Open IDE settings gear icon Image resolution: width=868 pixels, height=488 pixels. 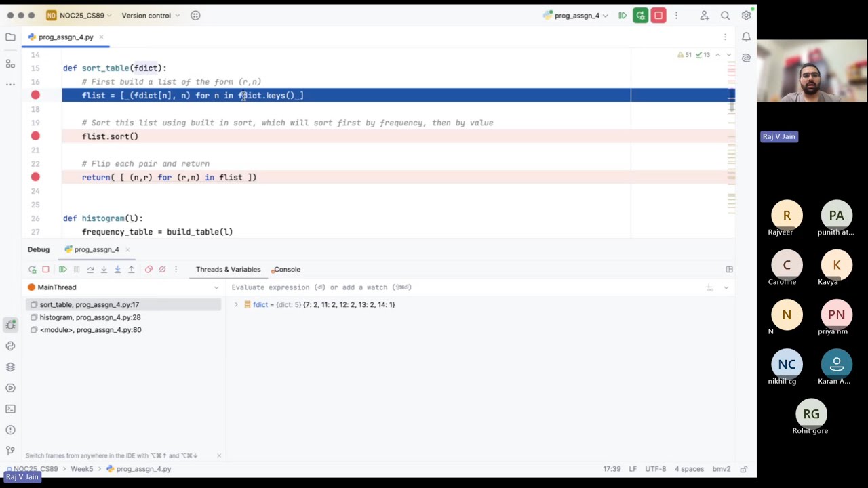click(x=746, y=16)
